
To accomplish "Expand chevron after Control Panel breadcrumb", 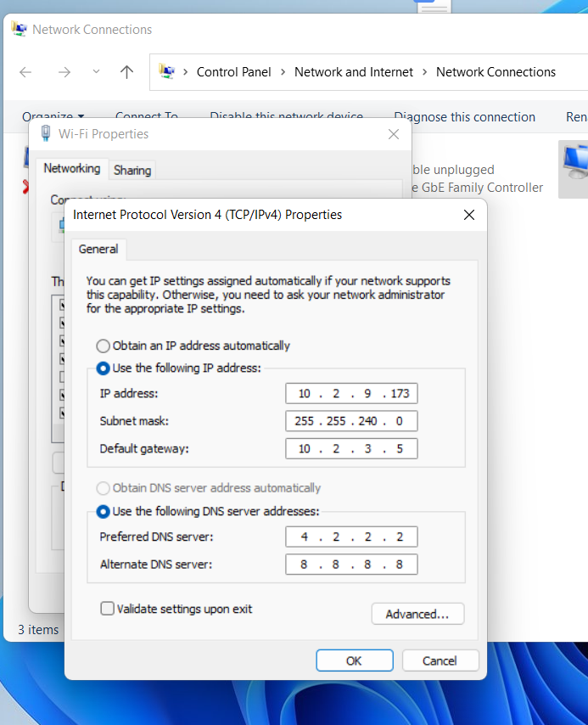I will (x=283, y=72).
